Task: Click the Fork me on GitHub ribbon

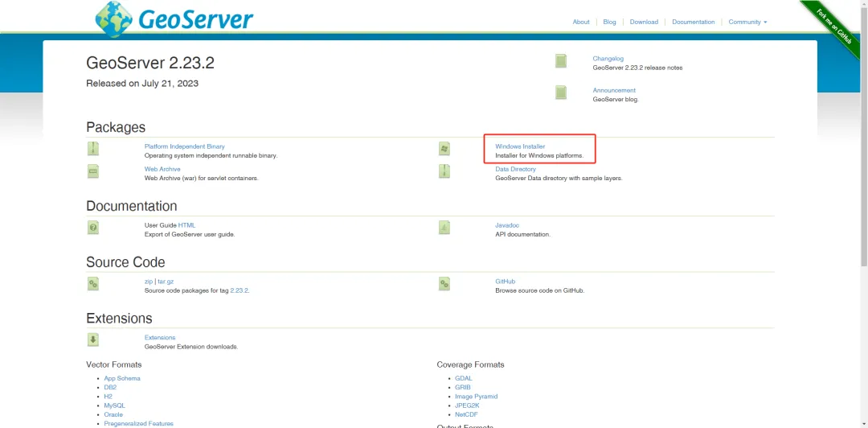Action: (835, 25)
